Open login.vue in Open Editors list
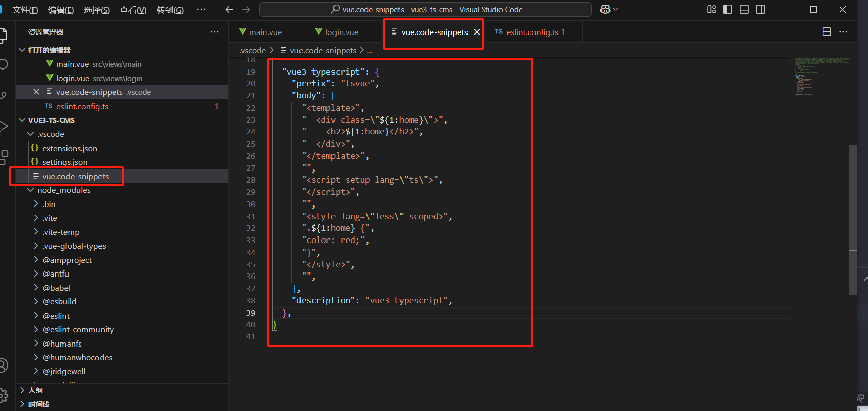The width and height of the screenshot is (868, 411). 122,78
